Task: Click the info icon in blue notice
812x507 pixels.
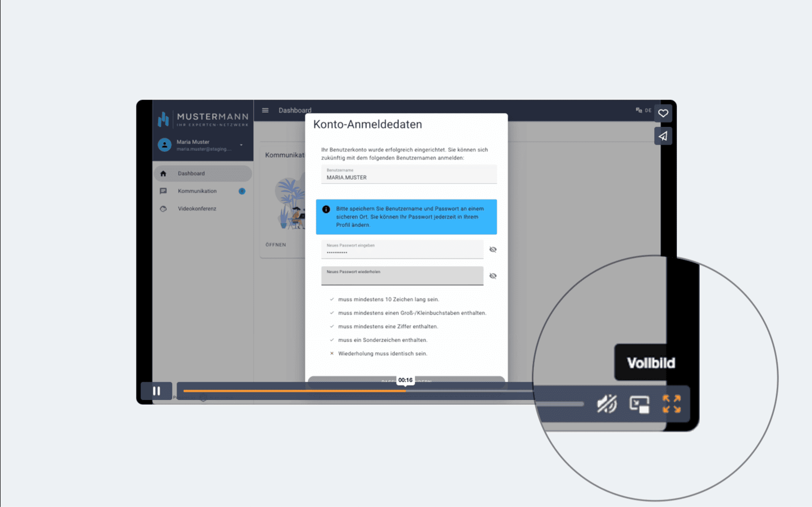Action: [x=326, y=209]
